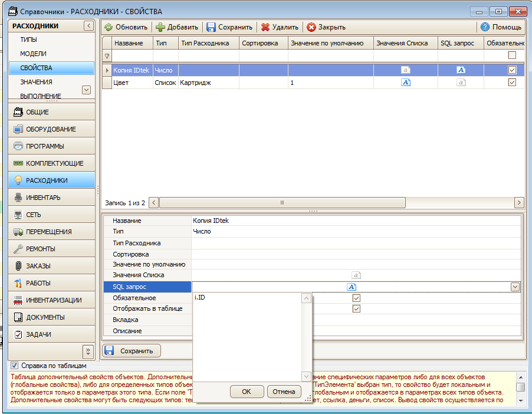532x414 pixels.
Task: Expand more navigation buttons with double chevron
Action: [x=88, y=351]
